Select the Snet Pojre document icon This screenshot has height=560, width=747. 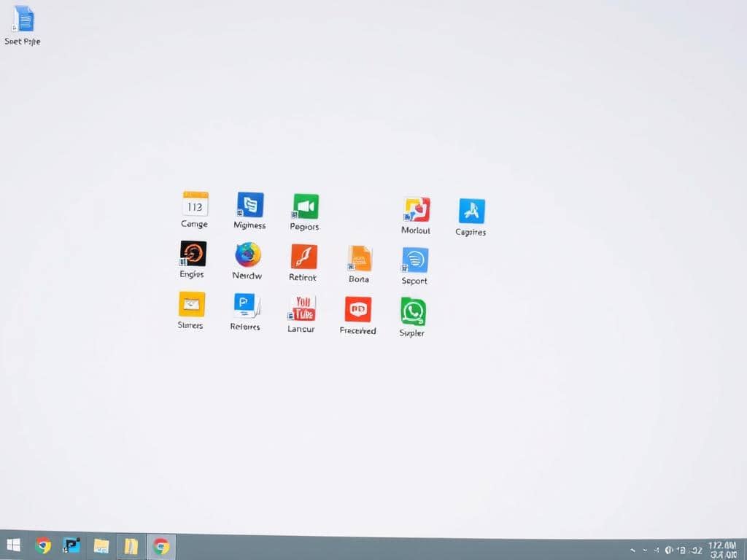click(23, 20)
